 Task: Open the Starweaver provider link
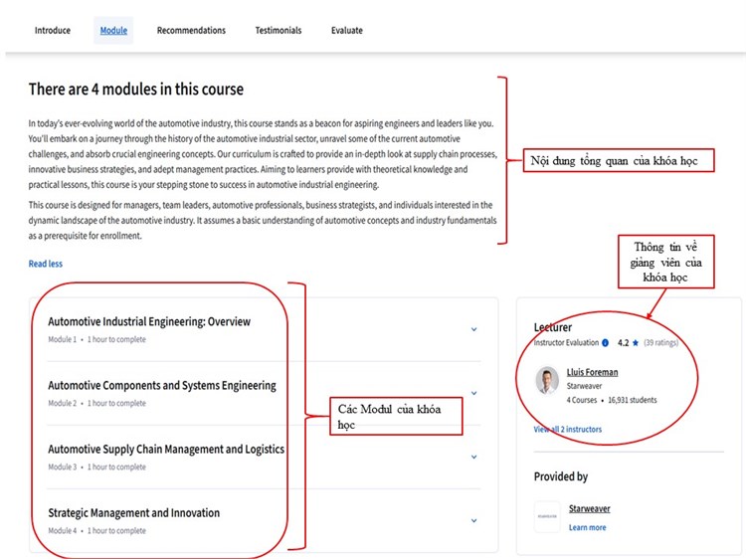[x=589, y=508]
